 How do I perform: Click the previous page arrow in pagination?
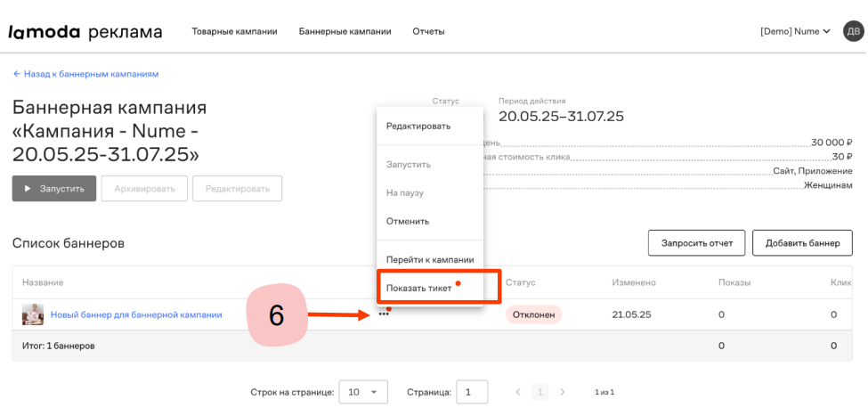518,392
